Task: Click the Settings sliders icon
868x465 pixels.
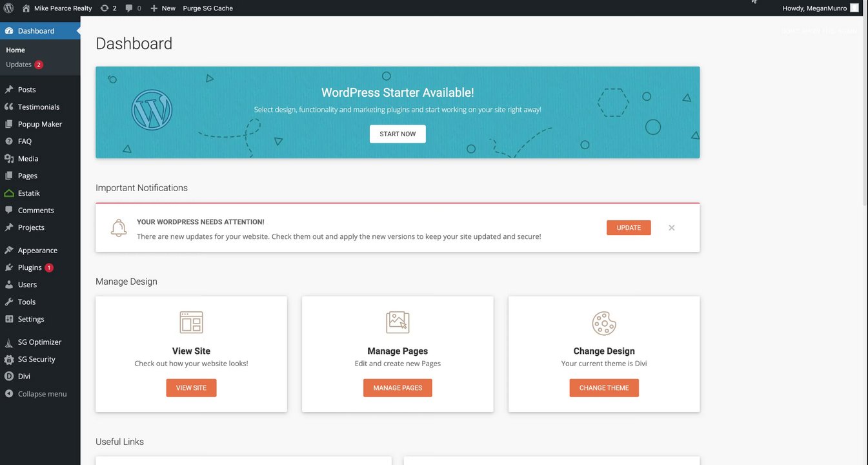Action: (9, 319)
